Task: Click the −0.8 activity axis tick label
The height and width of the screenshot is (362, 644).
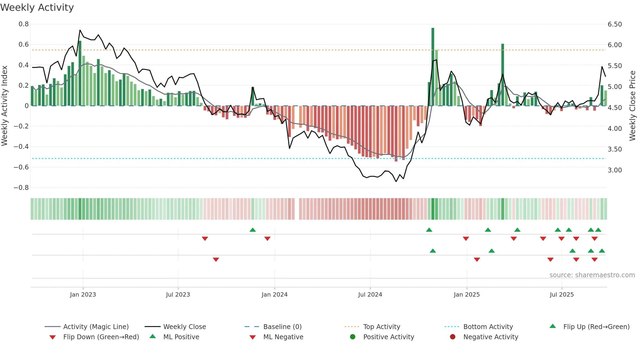Action: (21, 187)
